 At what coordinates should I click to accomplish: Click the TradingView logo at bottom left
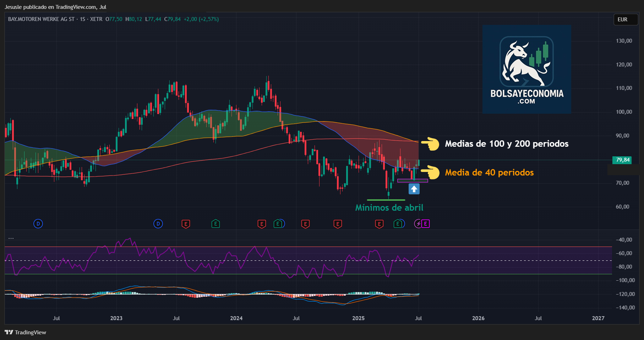pyautogui.click(x=26, y=333)
